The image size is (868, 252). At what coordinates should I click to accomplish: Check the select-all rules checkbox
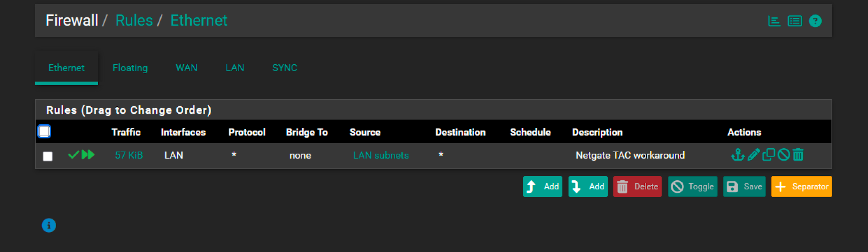coord(44,131)
